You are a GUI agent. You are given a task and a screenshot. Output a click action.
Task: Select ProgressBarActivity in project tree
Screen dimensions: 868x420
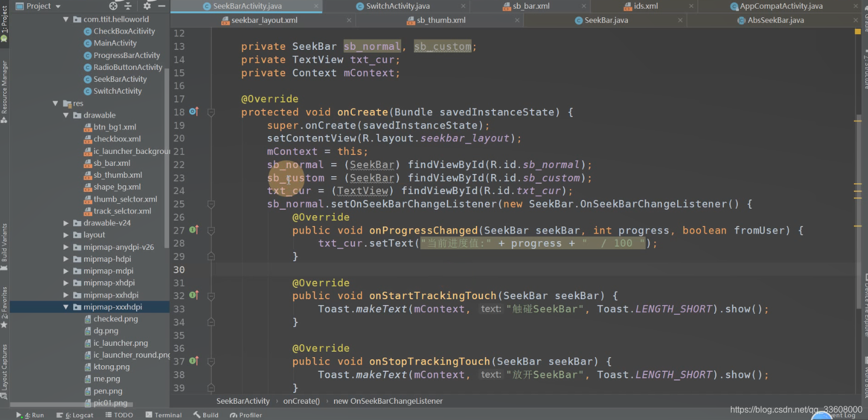[126, 55]
